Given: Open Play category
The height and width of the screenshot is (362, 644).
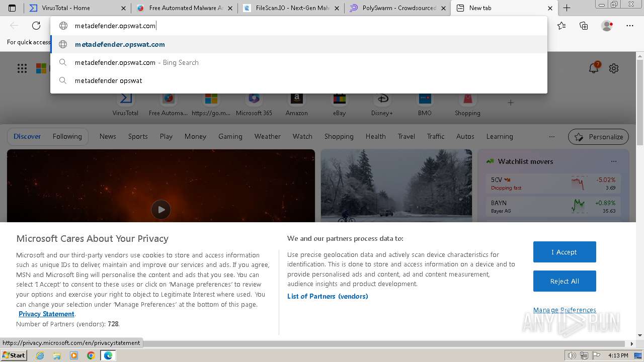Looking at the screenshot, I should click(166, 136).
